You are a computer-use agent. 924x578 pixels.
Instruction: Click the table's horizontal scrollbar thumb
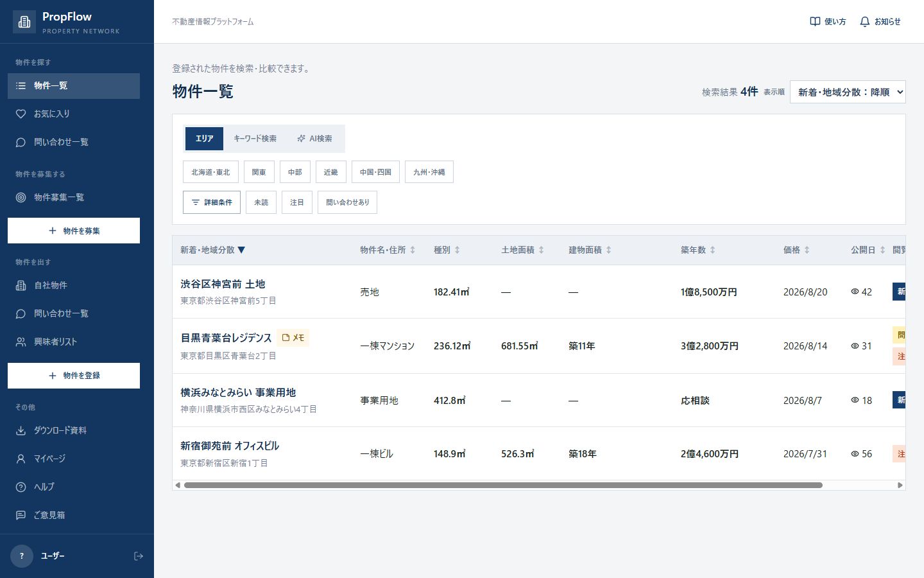pos(503,486)
